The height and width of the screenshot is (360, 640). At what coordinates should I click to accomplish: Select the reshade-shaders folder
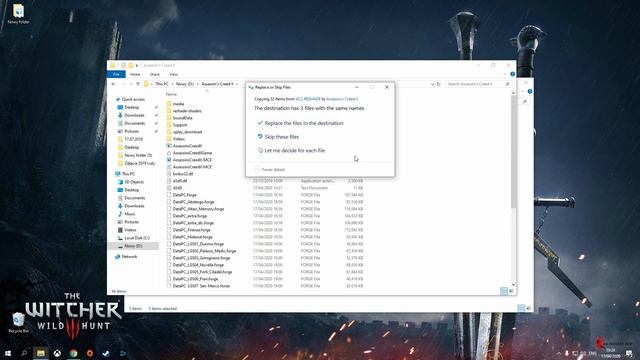click(x=184, y=111)
